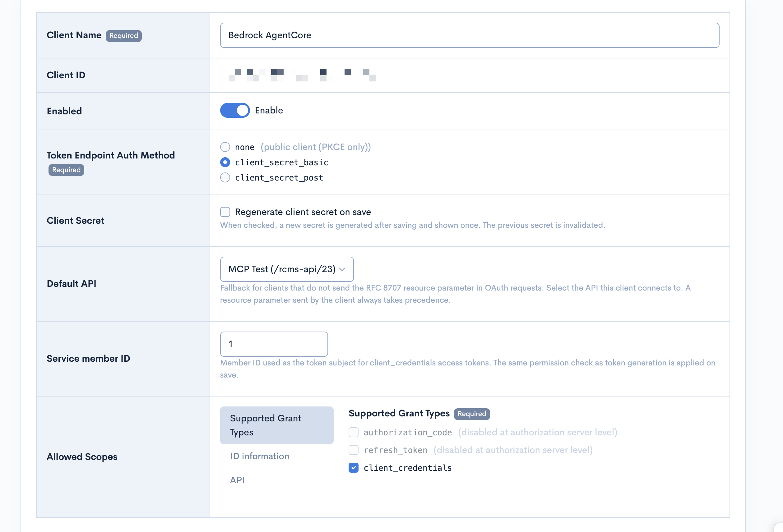
Task: Click the Default API chevron arrow
Action: point(342,269)
